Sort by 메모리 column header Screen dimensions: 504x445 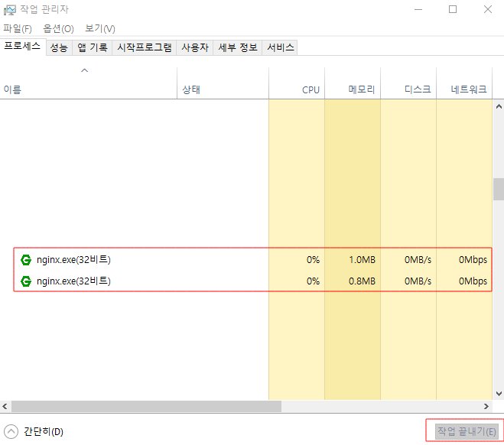coord(353,83)
